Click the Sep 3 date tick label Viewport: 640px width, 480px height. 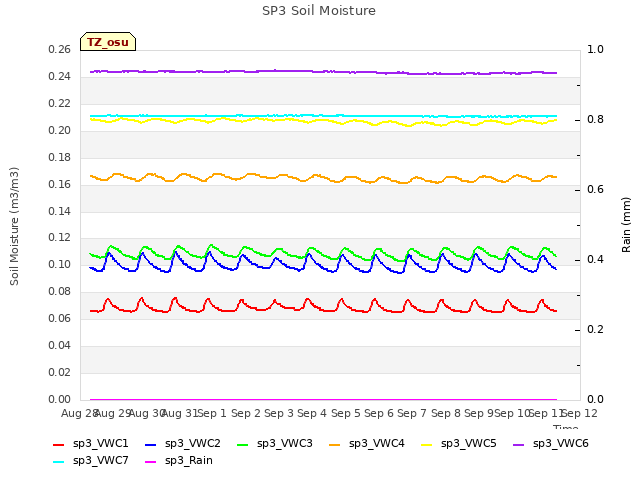click(x=279, y=413)
